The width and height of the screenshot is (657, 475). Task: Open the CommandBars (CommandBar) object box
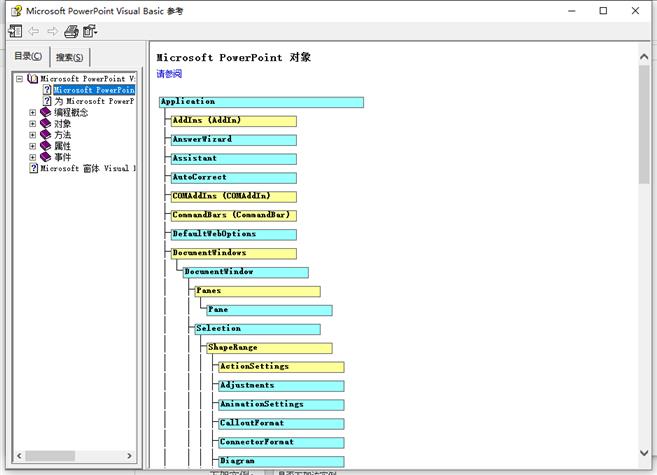(x=234, y=215)
